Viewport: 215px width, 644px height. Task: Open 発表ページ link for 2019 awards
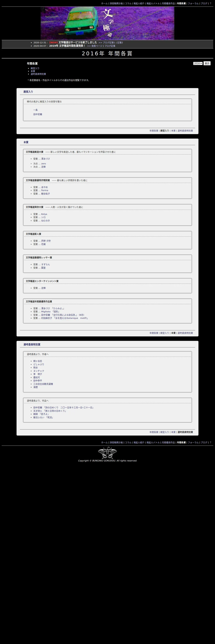[97, 46]
